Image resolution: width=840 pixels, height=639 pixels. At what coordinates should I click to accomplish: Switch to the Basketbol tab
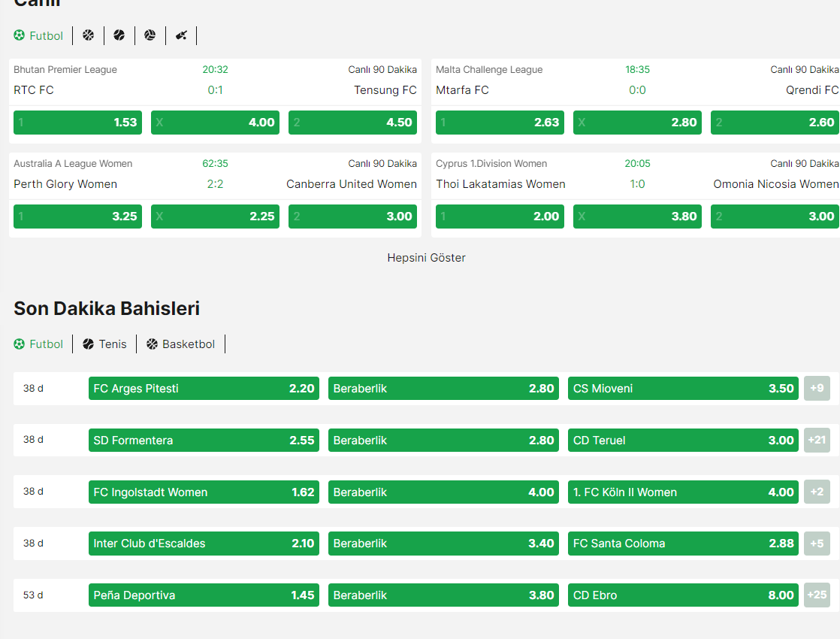point(180,344)
